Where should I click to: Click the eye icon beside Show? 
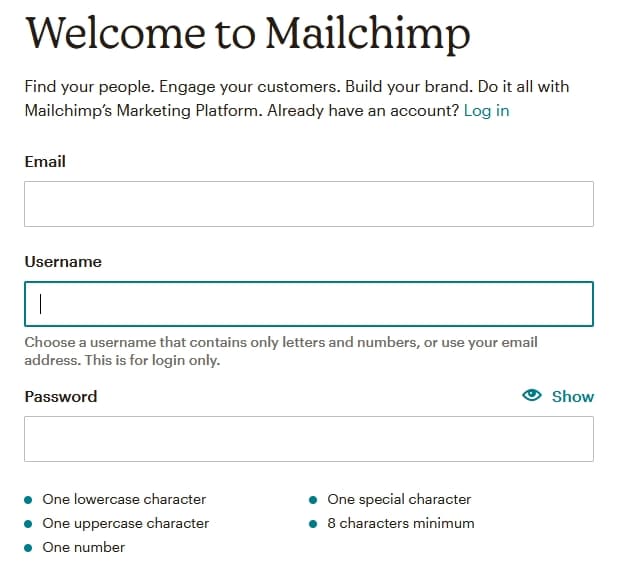[x=532, y=396]
